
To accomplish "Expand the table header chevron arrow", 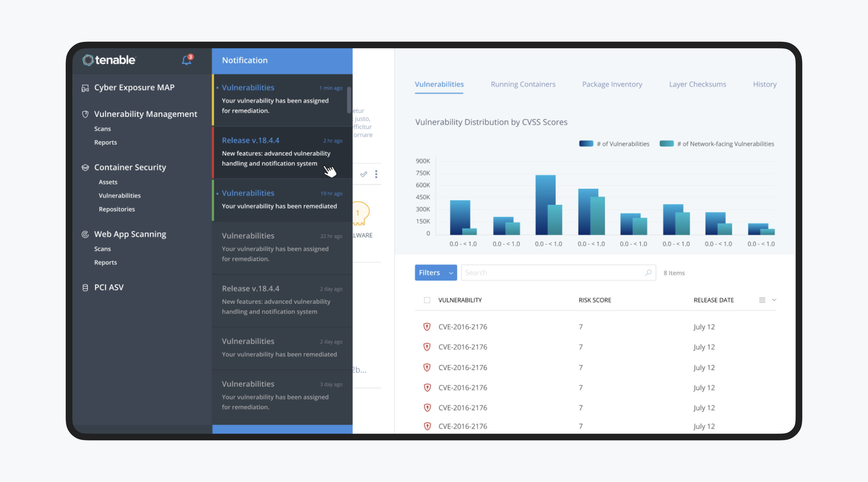I will [x=774, y=300].
